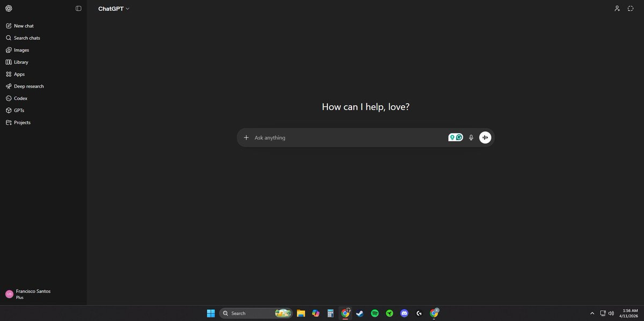
Task: Open the Windows Start menu
Action: [211, 313]
